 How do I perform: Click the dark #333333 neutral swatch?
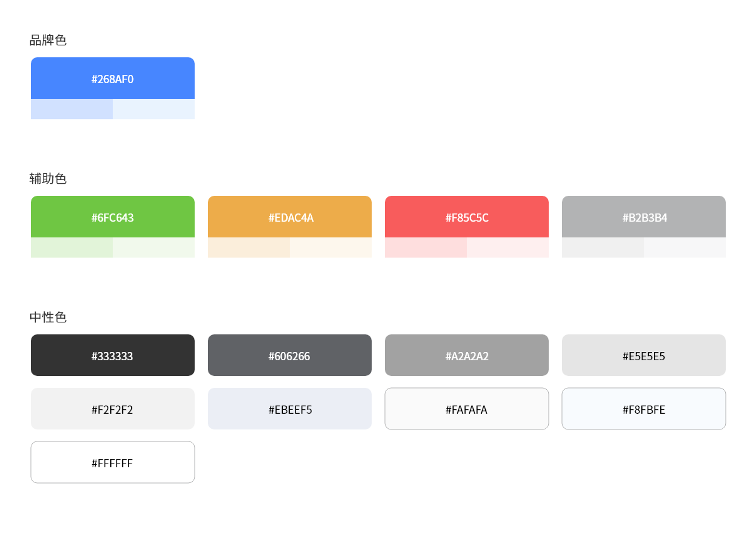click(x=113, y=355)
